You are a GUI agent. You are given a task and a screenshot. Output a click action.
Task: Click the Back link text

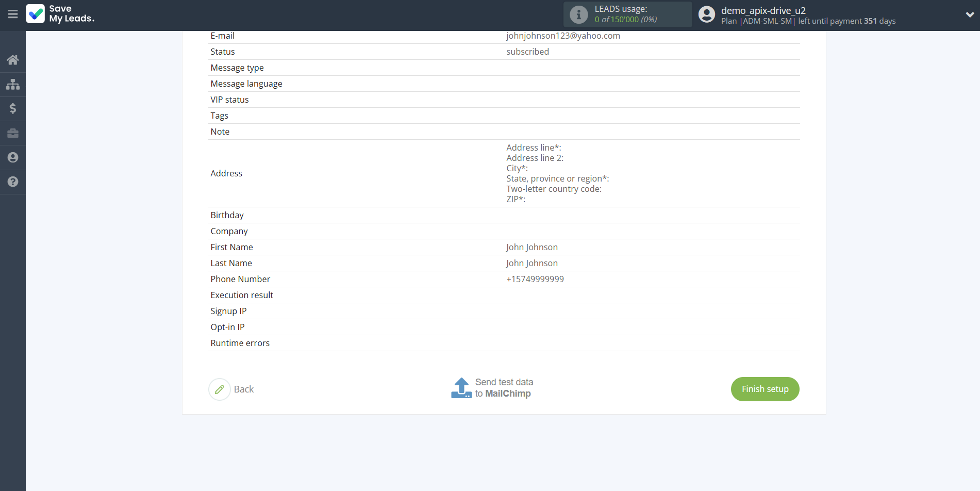[244, 389]
